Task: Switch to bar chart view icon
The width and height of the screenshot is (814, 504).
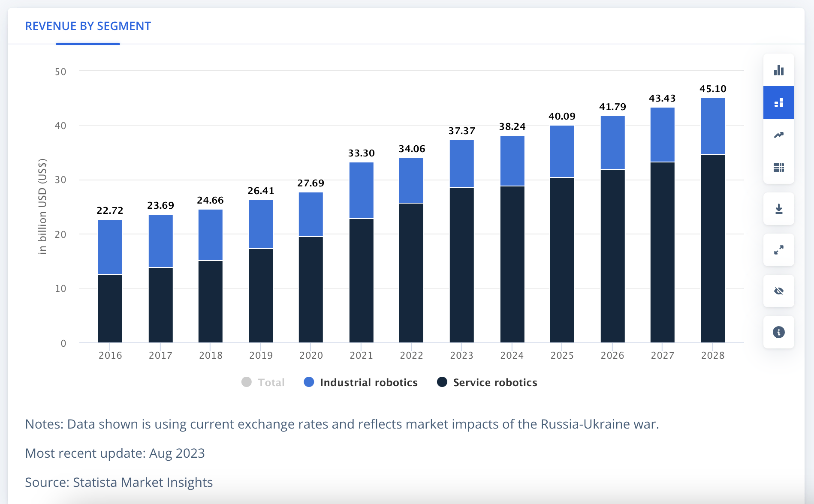Action: click(779, 70)
